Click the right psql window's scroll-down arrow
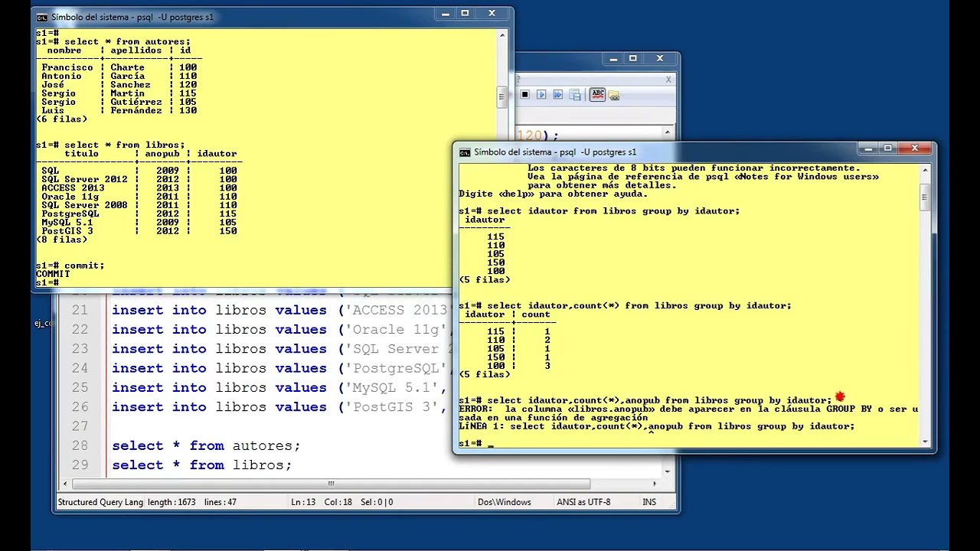The image size is (980, 551). click(926, 441)
